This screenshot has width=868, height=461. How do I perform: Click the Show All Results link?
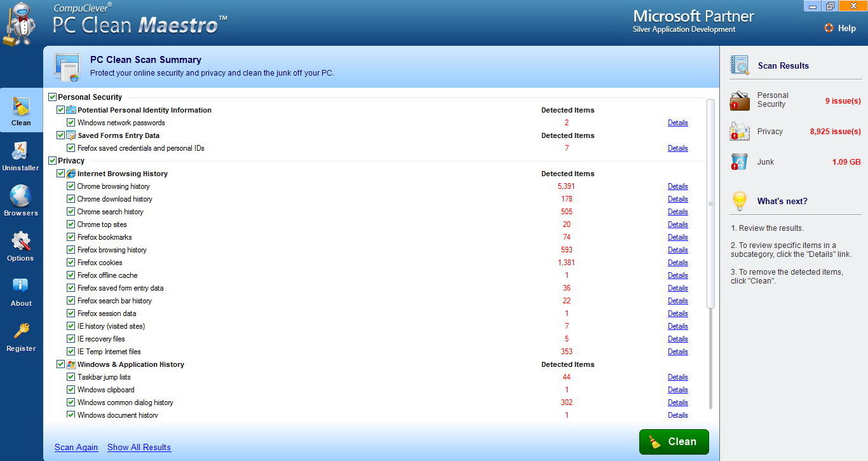139,447
